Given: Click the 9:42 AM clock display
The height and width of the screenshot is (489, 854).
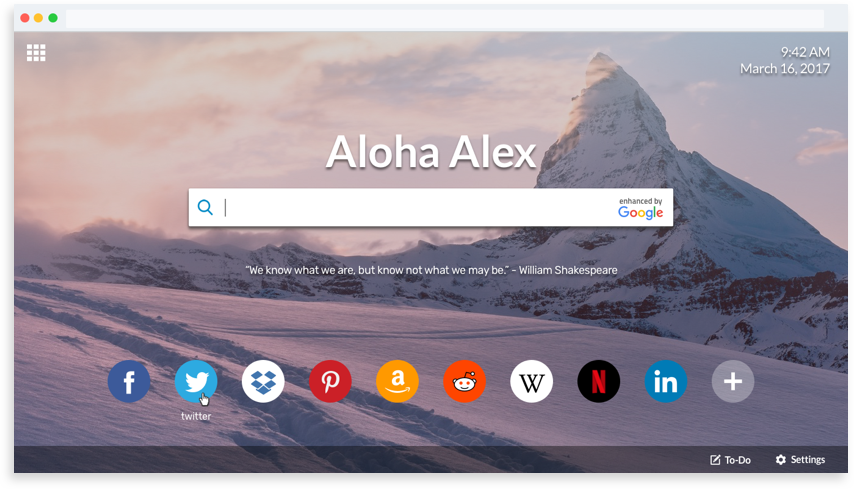Looking at the screenshot, I should (806, 52).
